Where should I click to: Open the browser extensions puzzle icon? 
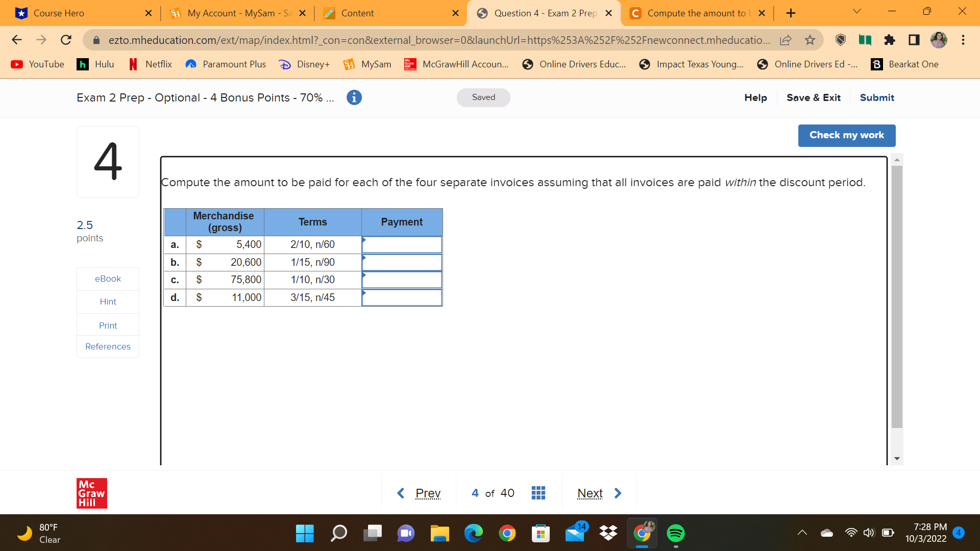pyautogui.click(x=890, y=40)
